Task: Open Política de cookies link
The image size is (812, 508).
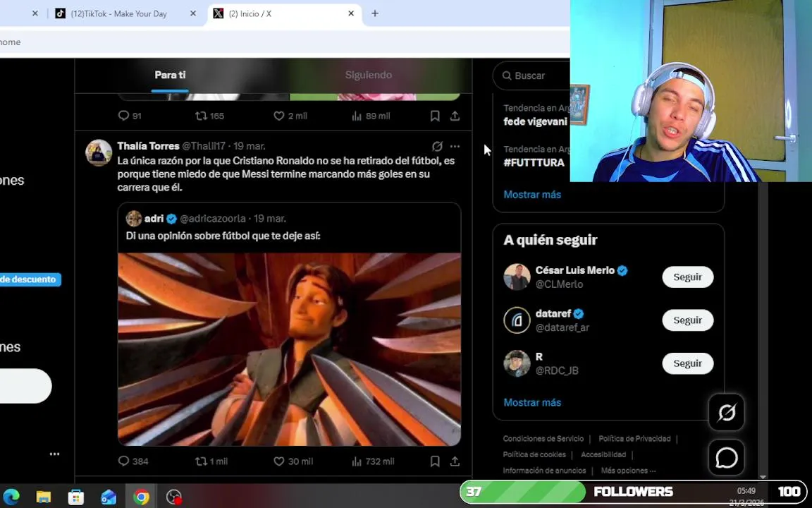Action: 534,454
